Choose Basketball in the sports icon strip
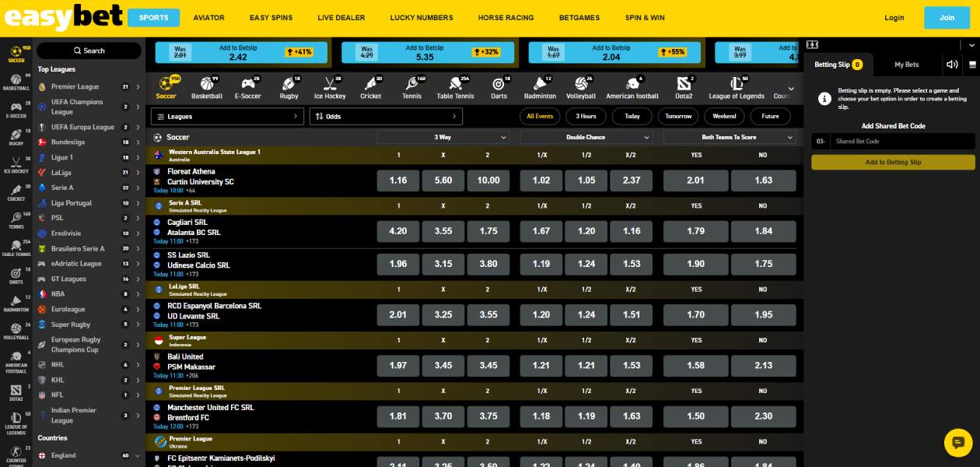The width and height of the screenshot is (980, 467). tap(207, 88)
